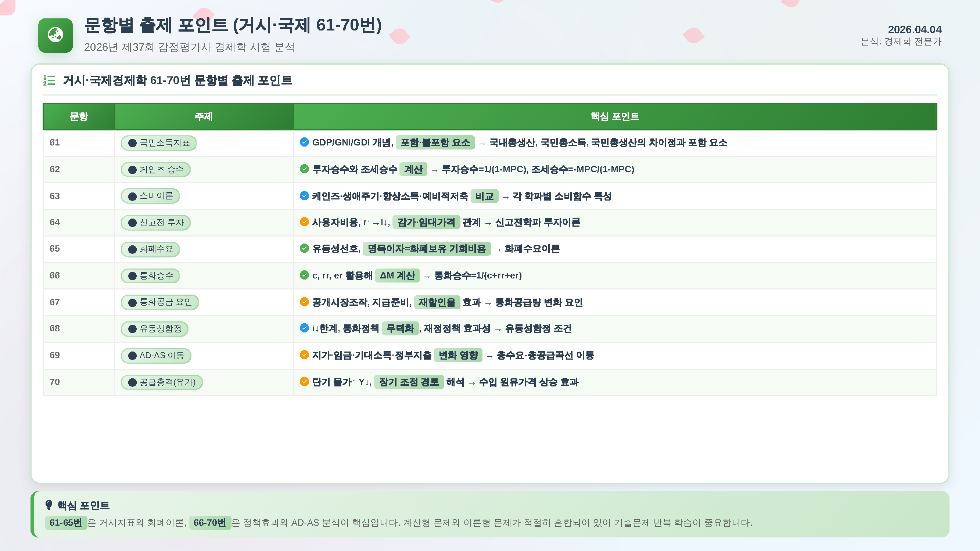
Task: Click the blue check icon in row 61
Action: pyautogui.click(x=304, y=142)
